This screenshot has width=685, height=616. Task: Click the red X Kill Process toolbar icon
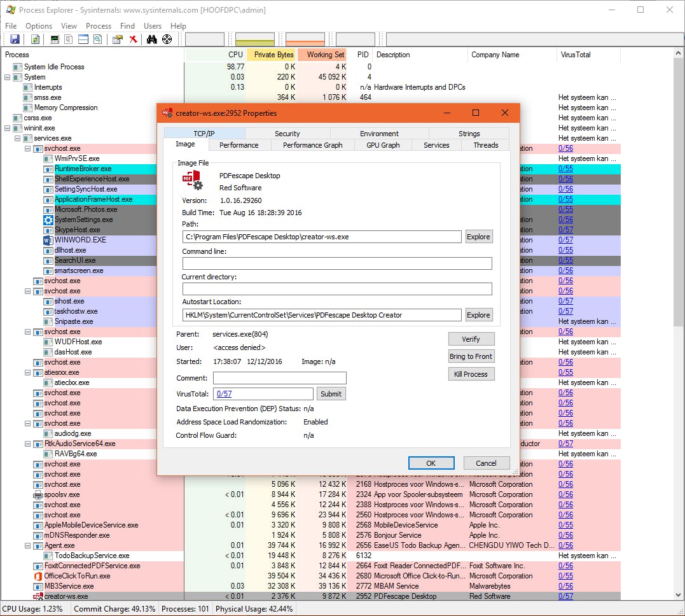tap(133, 39)
